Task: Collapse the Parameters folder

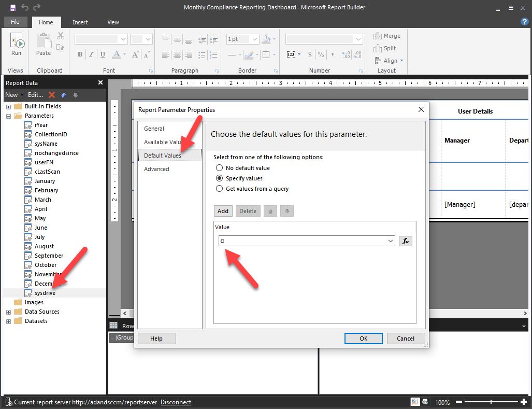Action: pyautogui.click(x=8, y=116)
